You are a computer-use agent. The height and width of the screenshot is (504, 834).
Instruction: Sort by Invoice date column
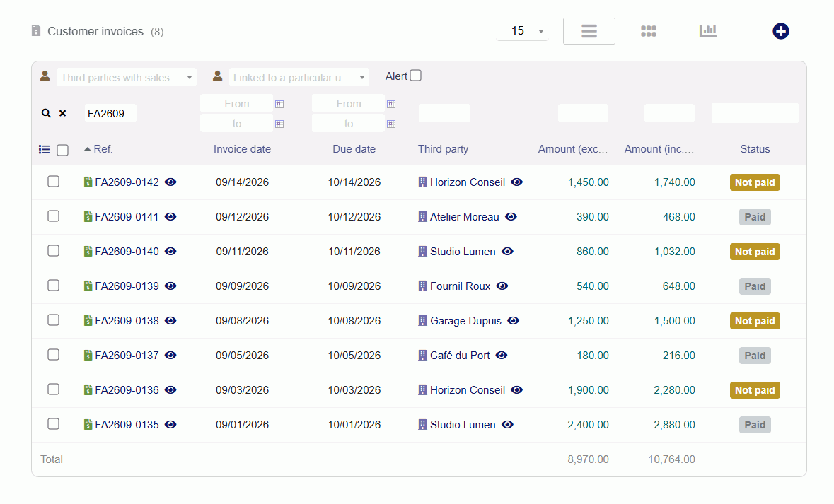pyautogui.click(x=242, y=149)
